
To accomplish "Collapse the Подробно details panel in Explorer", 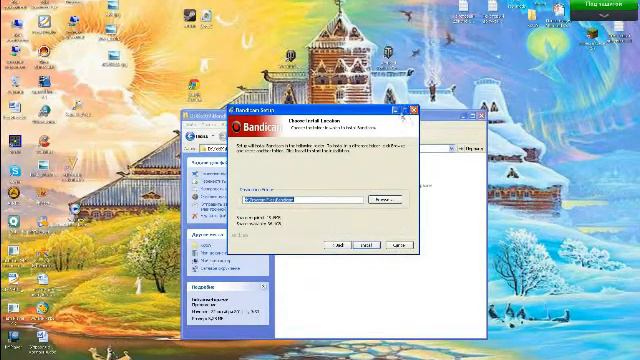I will (x=263, y=287).
